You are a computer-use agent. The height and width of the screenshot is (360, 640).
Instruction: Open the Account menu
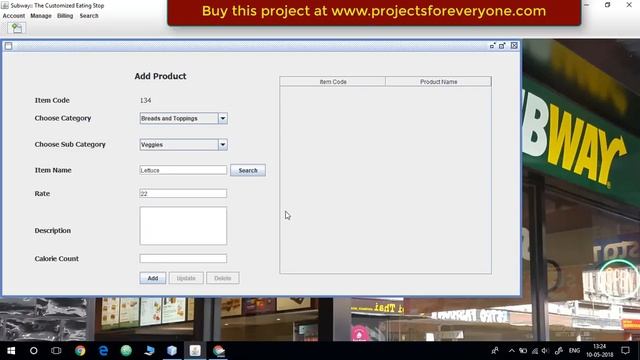[x=14, y=16]
